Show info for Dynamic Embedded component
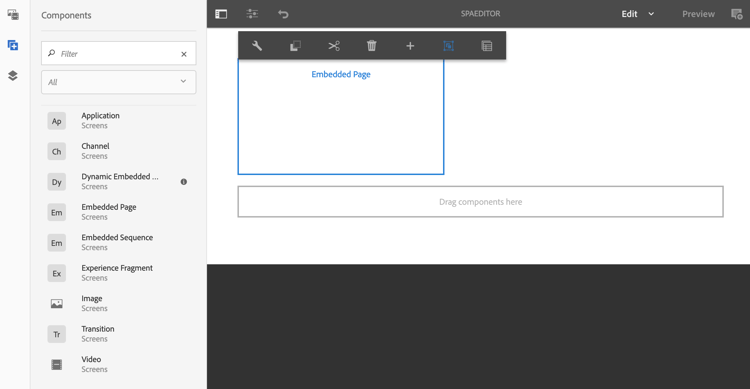Screen dimensions: 750x389 [184, 182]
